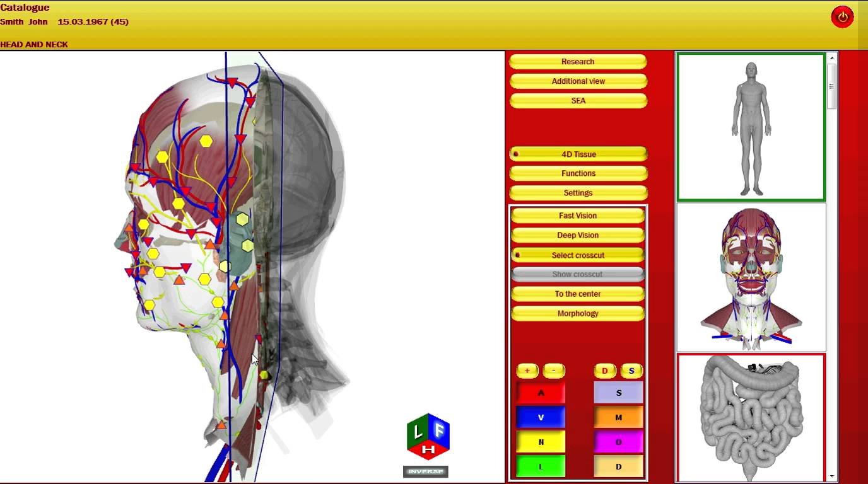Toggle the 4D Tissue option
The height and width of the screenshot is (484, 868).
coord(578,154)
